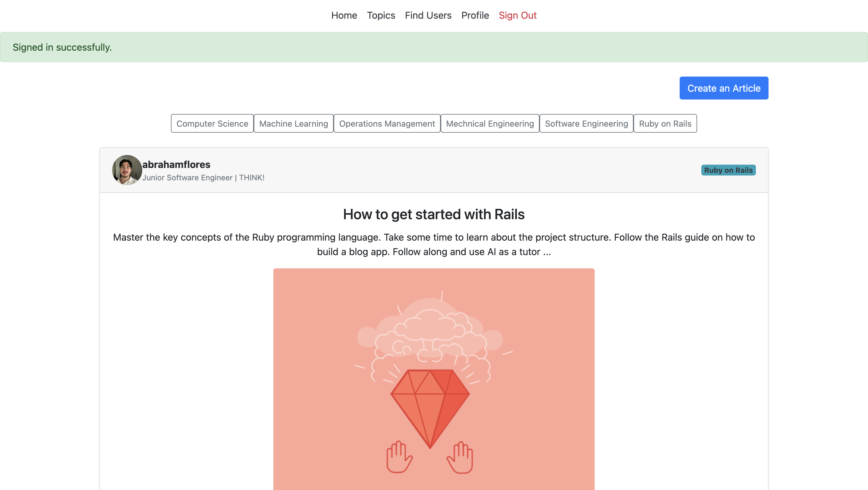This screenshot has width=868, height=490.
Task: Filter by Computer Science topic
Action: point(212,123)
